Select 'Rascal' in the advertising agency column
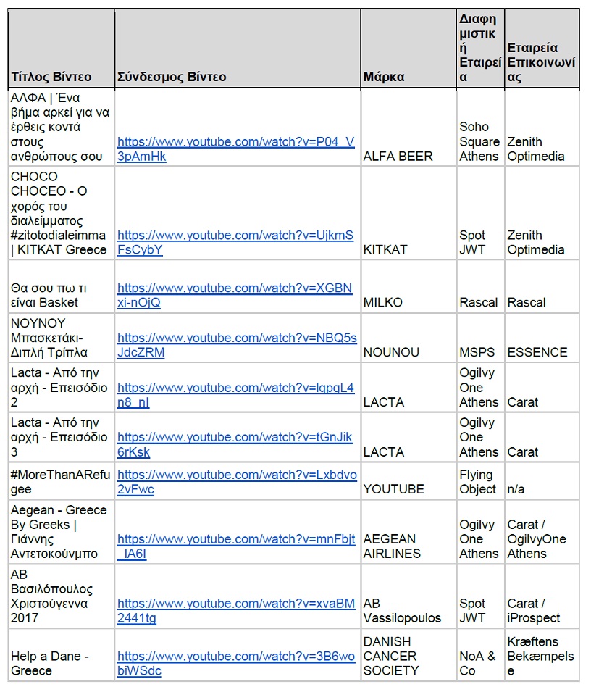This screenshot has width=591, height=700. click(479, 303)
